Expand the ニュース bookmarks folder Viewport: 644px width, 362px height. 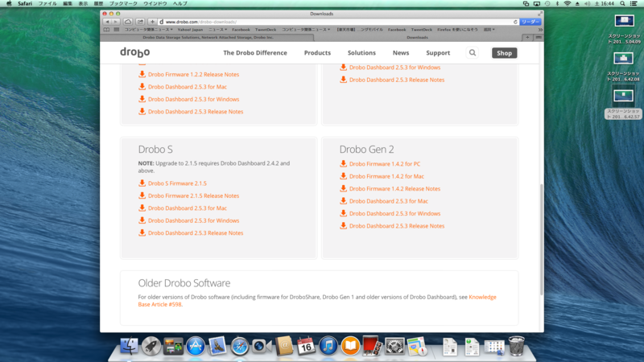point(217,30)
